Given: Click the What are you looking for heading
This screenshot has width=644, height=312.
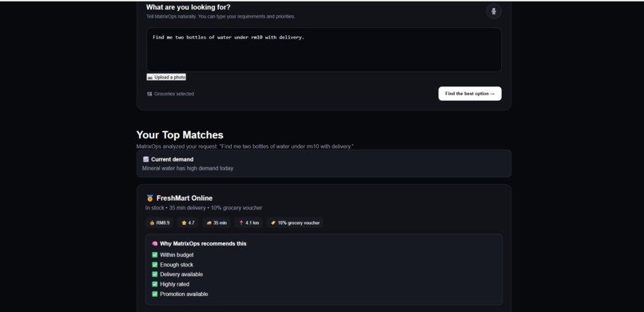Looking at the screenshot, I should click(188, 7).
